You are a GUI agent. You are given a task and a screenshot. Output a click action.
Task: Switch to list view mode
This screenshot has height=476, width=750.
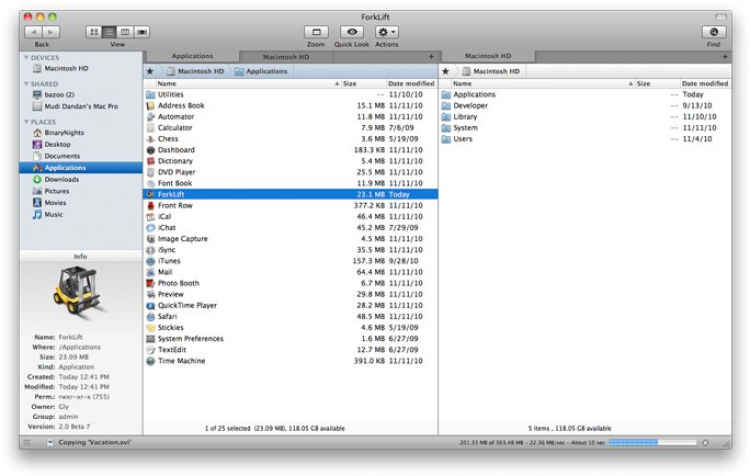[x=110, y=32]
